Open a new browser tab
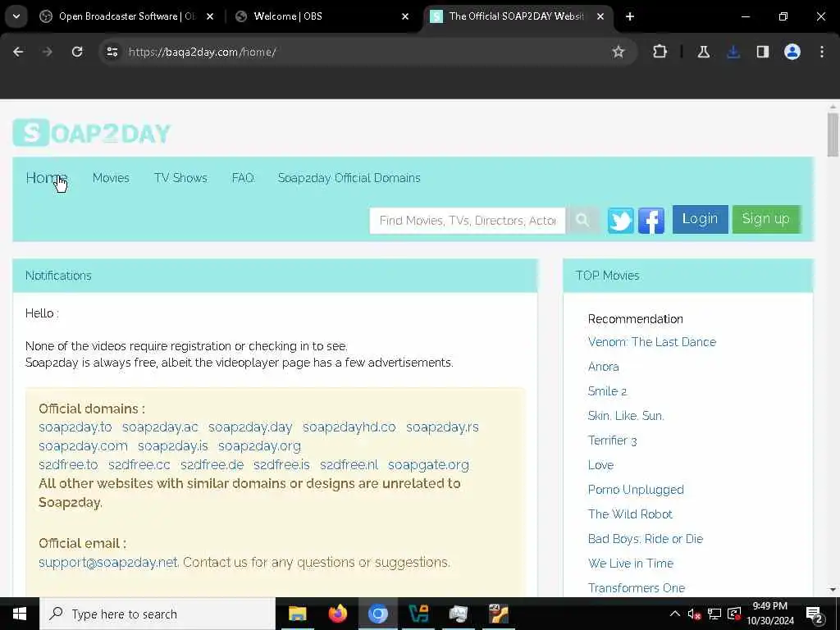 (630, 16)
